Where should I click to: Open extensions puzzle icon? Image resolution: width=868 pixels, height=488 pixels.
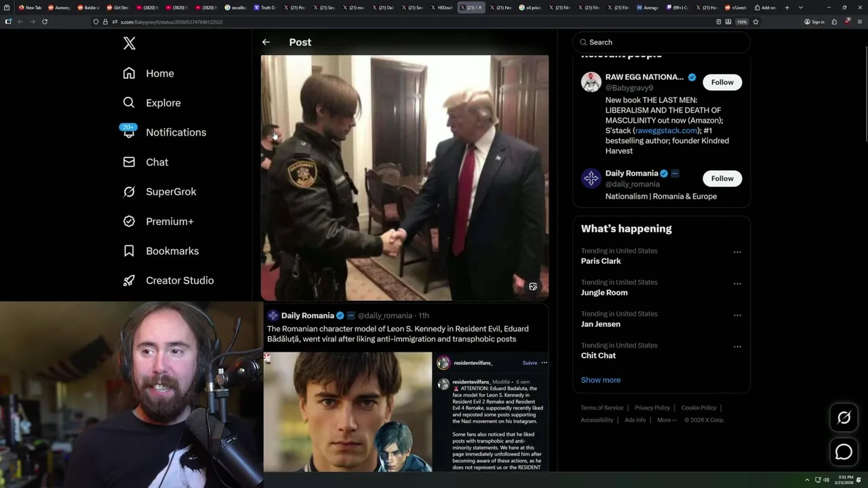834,22
